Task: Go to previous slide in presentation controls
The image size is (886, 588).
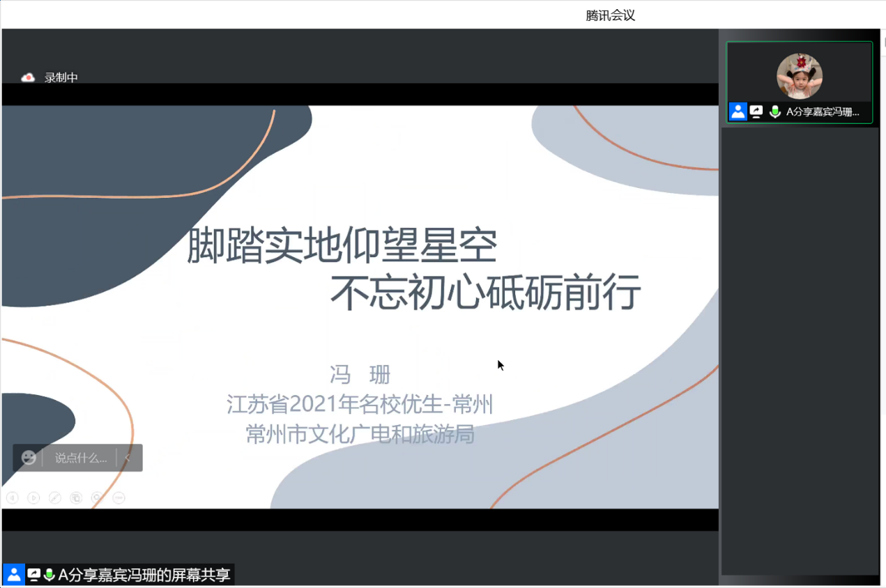Action: tap(12, 497)
